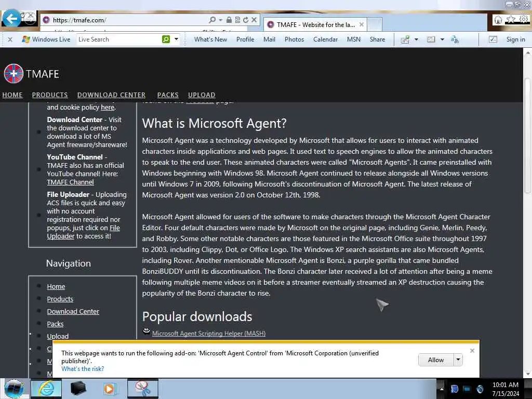Open MSN in Windows Live toolbar
This screenshot has width=532, height=399.
click(x=353, y=39)
